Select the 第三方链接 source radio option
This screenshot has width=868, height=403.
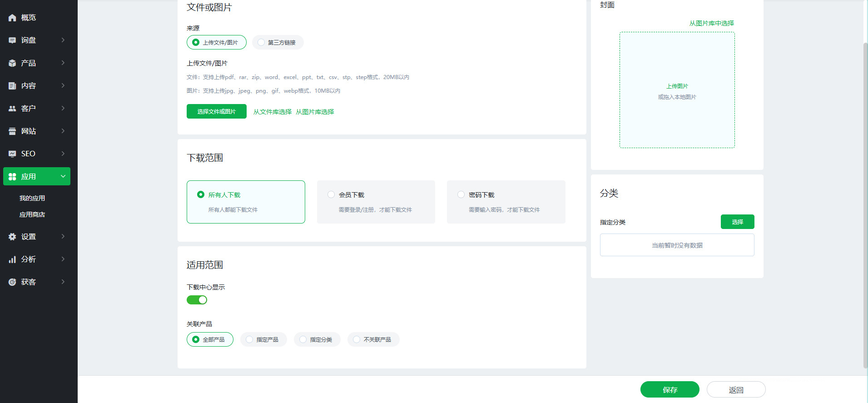click(262, 42)
